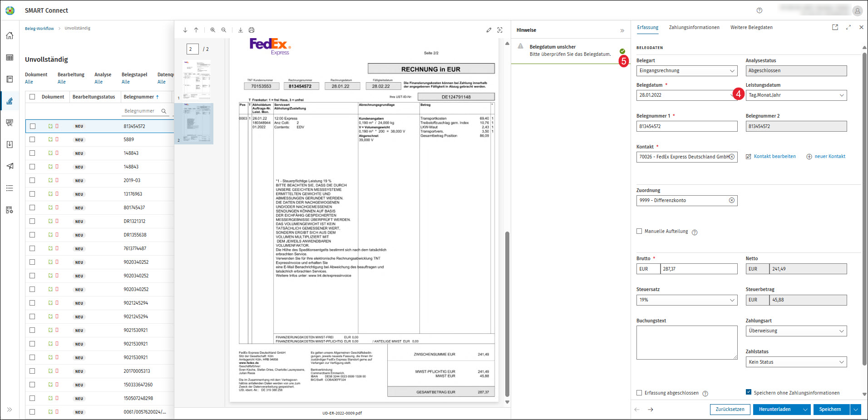Screen dimensions: 868x420
Task: Close the capture panel
Action: [x=861, y=27]
